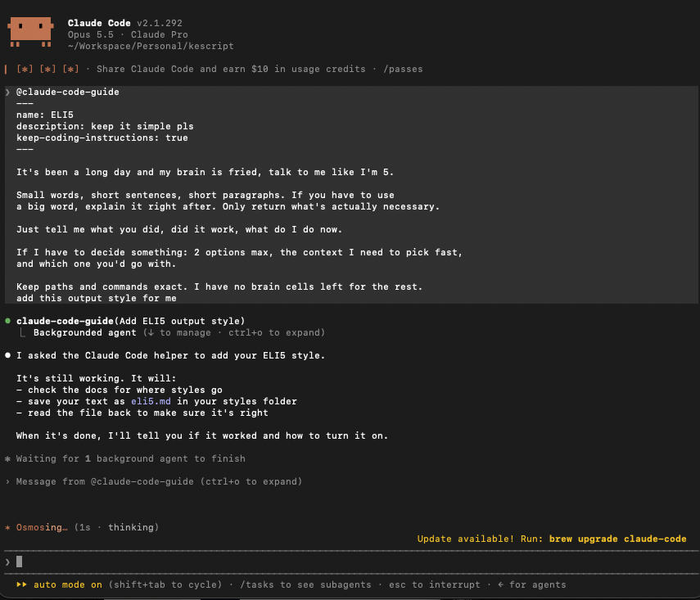
Task: Click the orange spinner star beside Osmosing
Action: tap(7, 527)
